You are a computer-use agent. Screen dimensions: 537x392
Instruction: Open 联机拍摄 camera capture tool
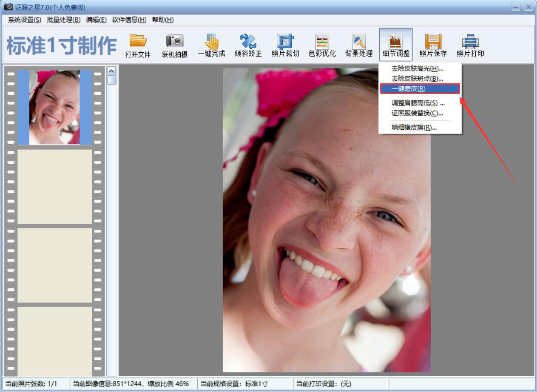pos(175,42)
